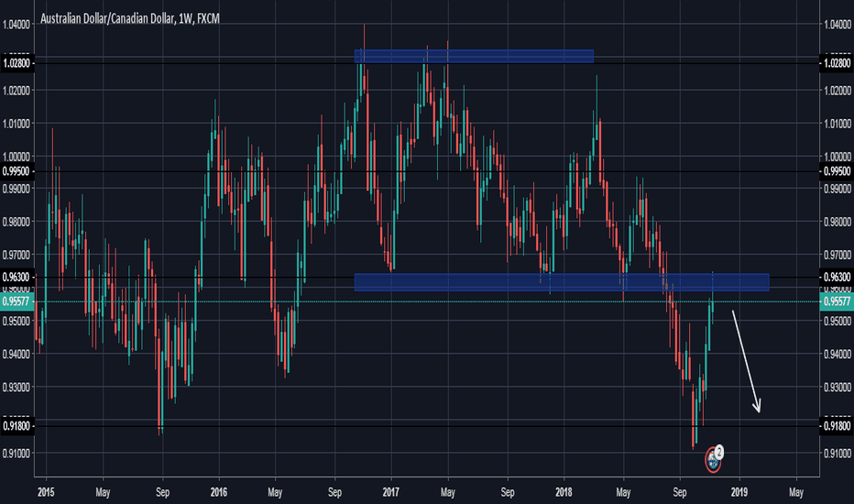Select the 0.96300 level label on the right axis
The width and height of the screenshot is (854, 504).
[x=837, y=278]
